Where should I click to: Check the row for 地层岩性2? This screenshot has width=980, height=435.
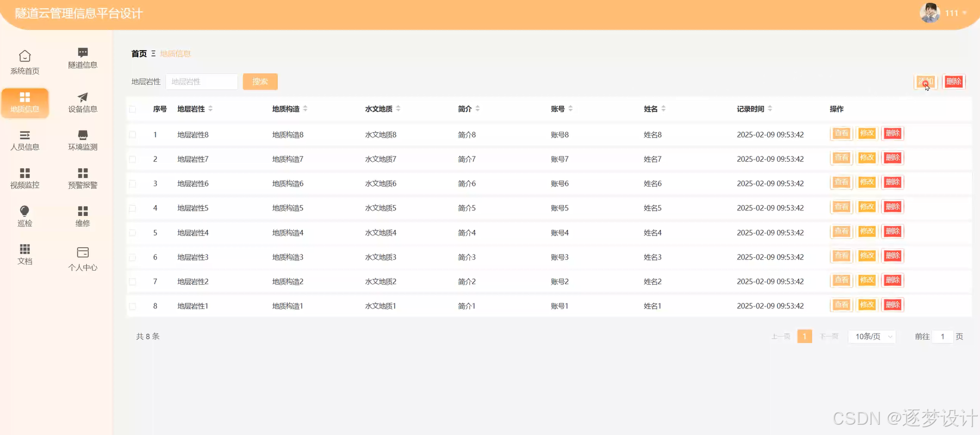pyautogui.click(x=133, y=282)
